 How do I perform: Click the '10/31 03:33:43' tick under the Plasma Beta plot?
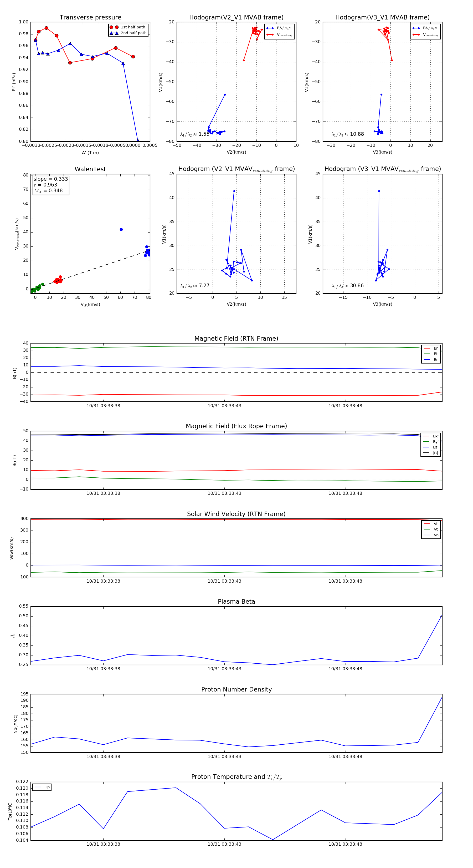(x=224, y=669)
